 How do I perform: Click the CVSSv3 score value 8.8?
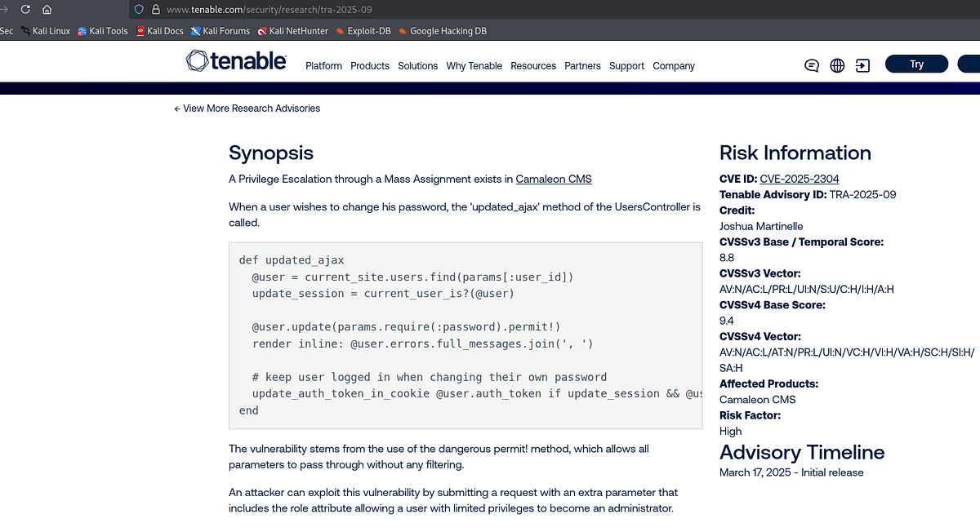tap(727, 258)
